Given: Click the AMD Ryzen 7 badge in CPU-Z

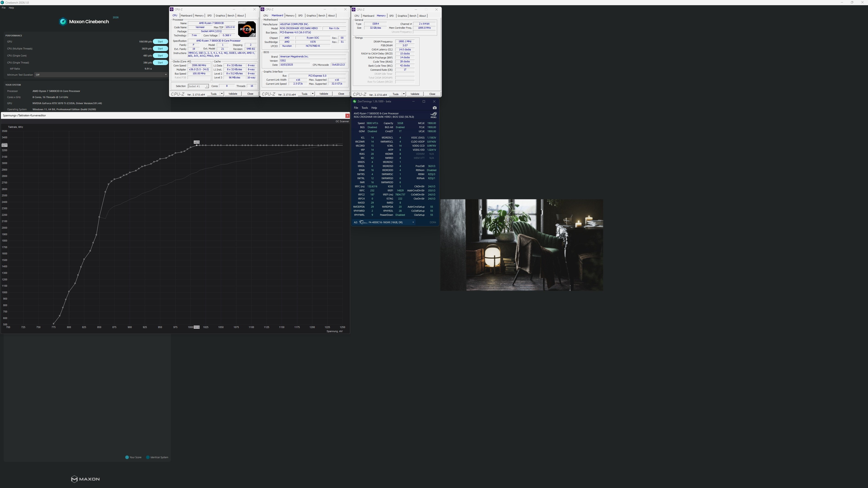Looking at the screenshot, I should pos(247,29).
